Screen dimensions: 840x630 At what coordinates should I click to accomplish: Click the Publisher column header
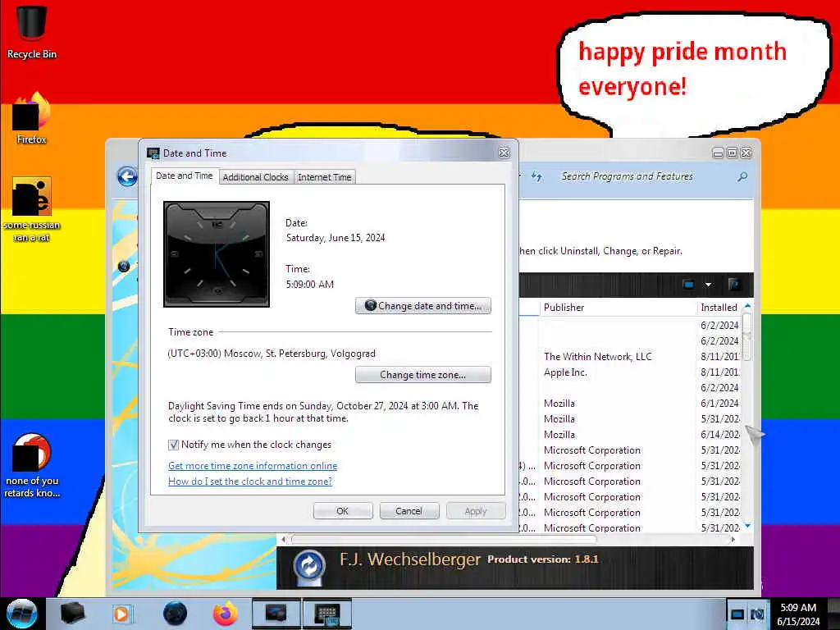click(x=618, y=308)
